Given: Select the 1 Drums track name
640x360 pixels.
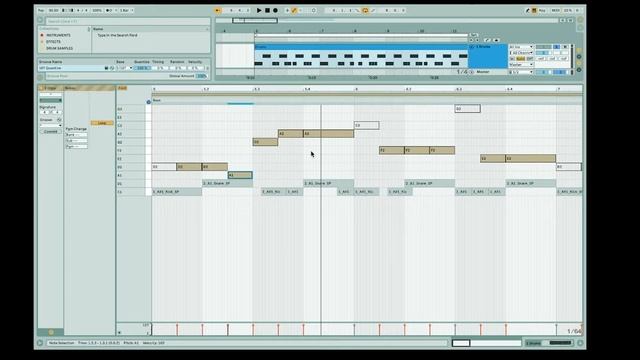Looking at the screenshot, I should click(483, 47).
